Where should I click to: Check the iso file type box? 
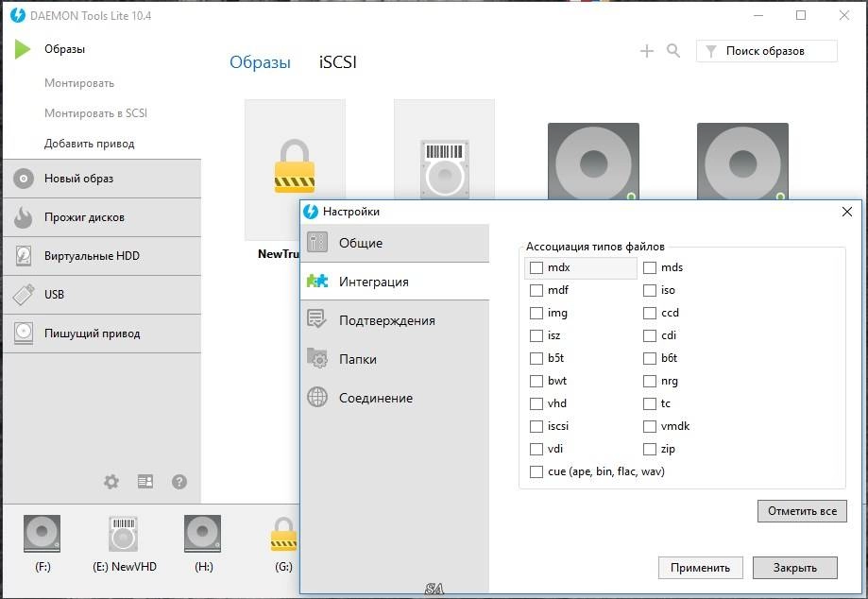point(649,291)
